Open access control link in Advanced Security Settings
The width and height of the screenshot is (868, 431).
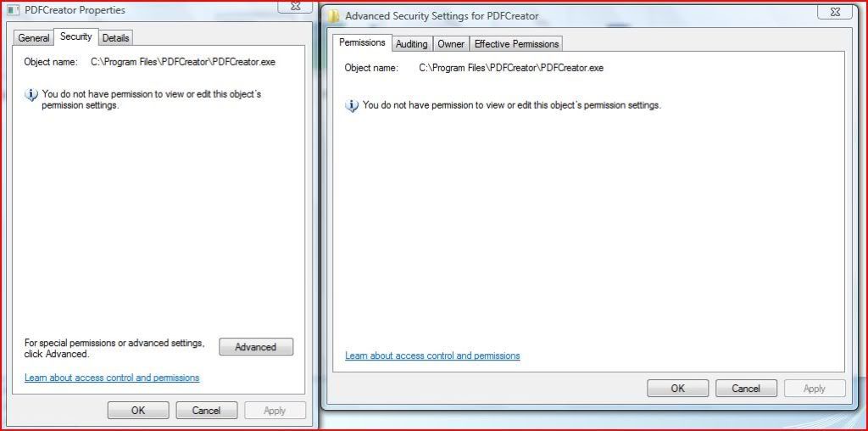tap(432, 355)
